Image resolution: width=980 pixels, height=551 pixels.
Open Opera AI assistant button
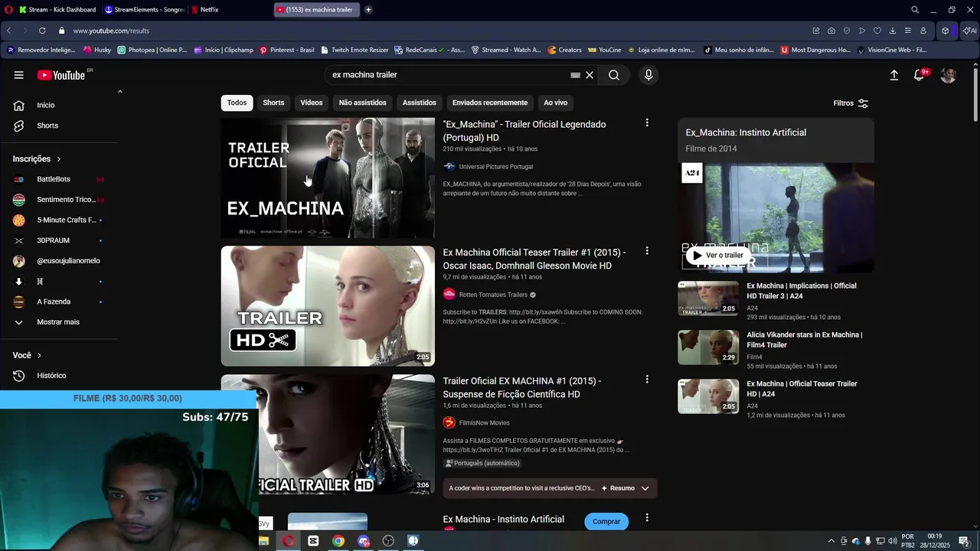[969, 31]
